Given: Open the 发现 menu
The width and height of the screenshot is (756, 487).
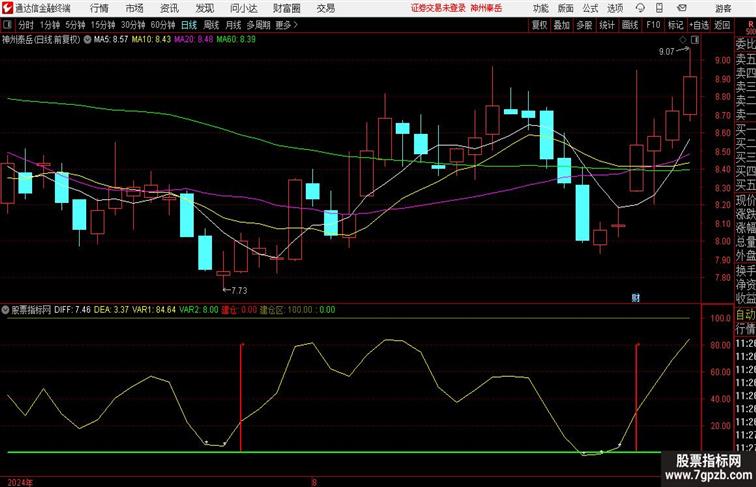Looking at the screenshot, I should pos(205,8).
